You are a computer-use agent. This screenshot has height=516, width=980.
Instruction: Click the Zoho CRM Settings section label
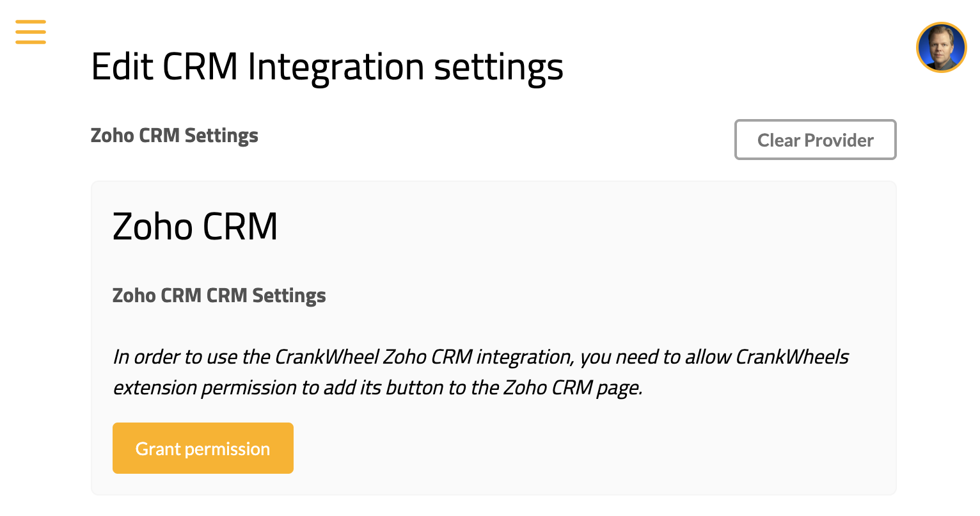click(175, 136)
